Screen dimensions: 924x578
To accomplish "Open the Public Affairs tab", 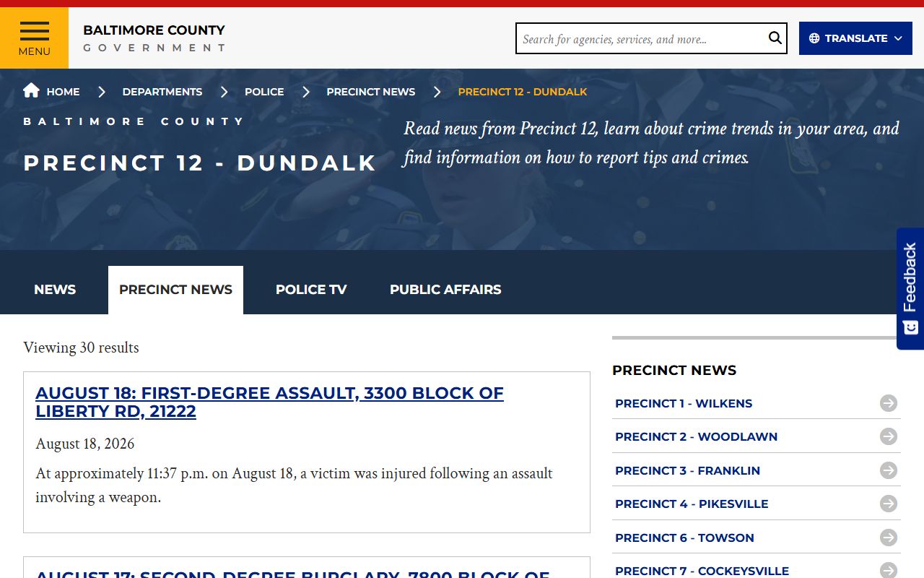I will point(445,290).
